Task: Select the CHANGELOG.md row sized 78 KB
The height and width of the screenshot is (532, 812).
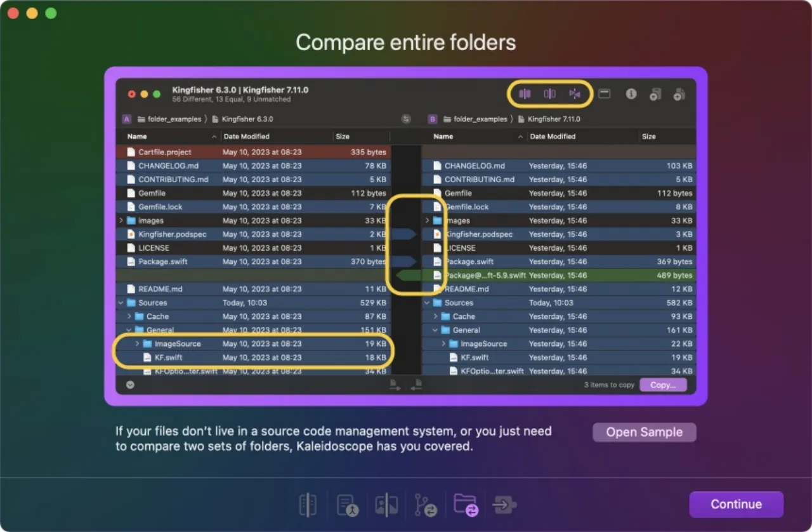Action: [x=253, y=166]
